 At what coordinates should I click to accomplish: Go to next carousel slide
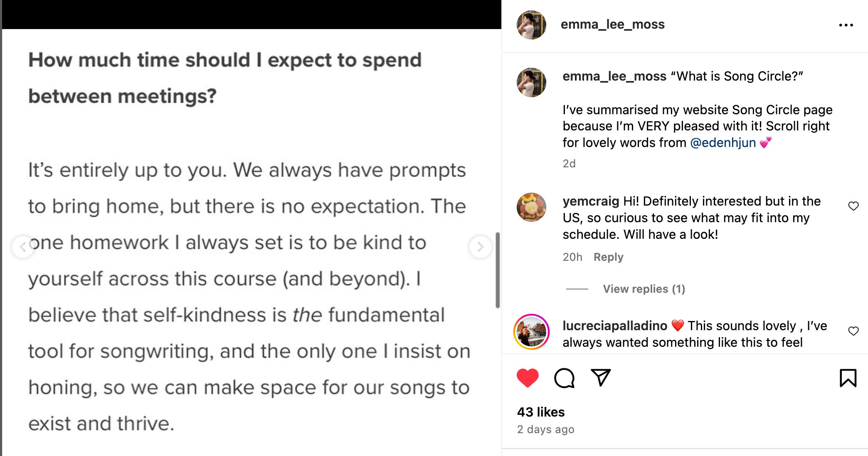[x=480, y=247]
